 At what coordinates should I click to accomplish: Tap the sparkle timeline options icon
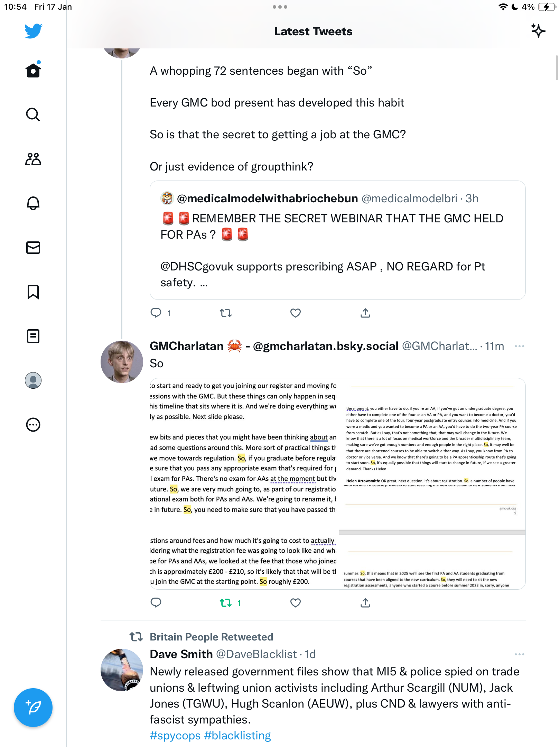[538, 31]
